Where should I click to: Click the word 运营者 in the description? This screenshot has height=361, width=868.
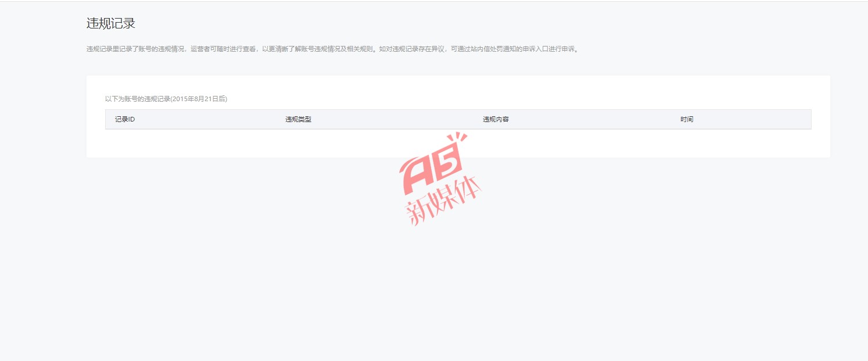199,49
